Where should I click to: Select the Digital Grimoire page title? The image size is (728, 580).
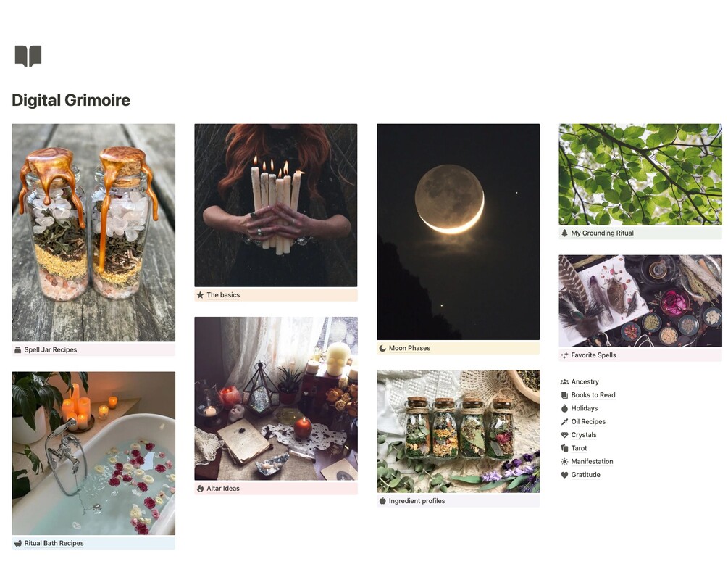[71, 100]
